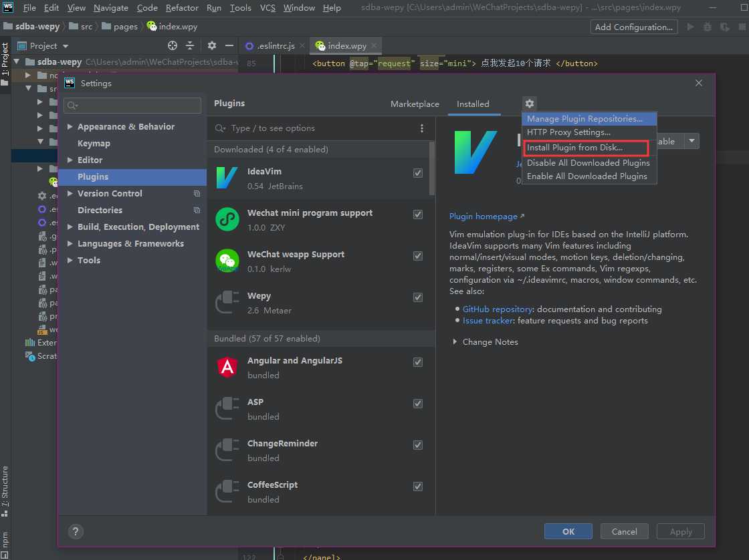Image resolution: width=749 pixels, height=560 pixels.
Task: Click Directories project-level copy icon
Action: tap(197, 210)
